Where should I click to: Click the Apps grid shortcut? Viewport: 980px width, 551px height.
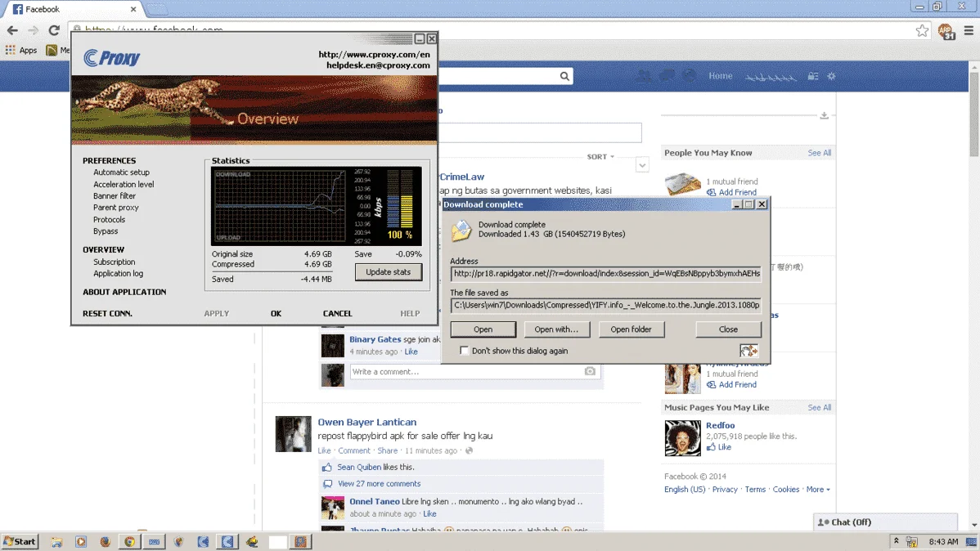pos(21,50)
